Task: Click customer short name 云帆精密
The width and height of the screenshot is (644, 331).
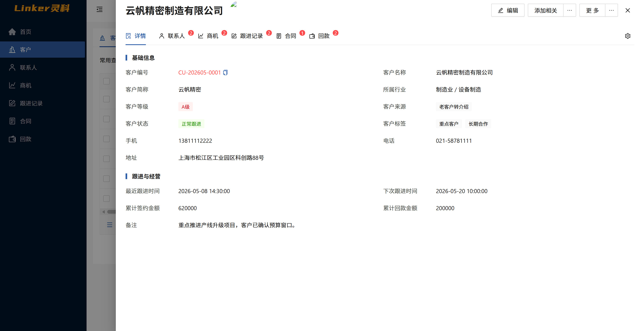Action: [190, 89]
